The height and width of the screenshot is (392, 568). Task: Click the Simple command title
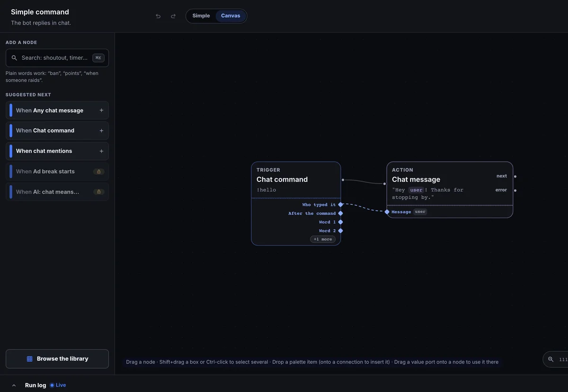(x=40, y=12)
